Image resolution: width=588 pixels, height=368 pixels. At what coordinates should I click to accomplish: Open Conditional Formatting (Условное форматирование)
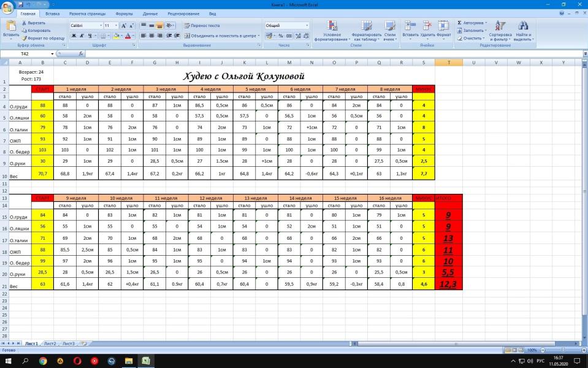(332, 29)
